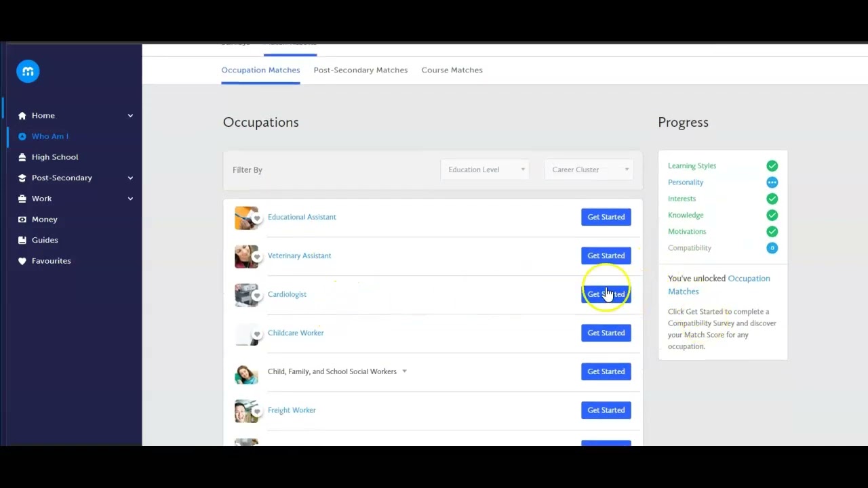The width and height of the screenshot is (868, 488).
Task: Click Knowledge green checkmark icon
Action: coord(772,216)
